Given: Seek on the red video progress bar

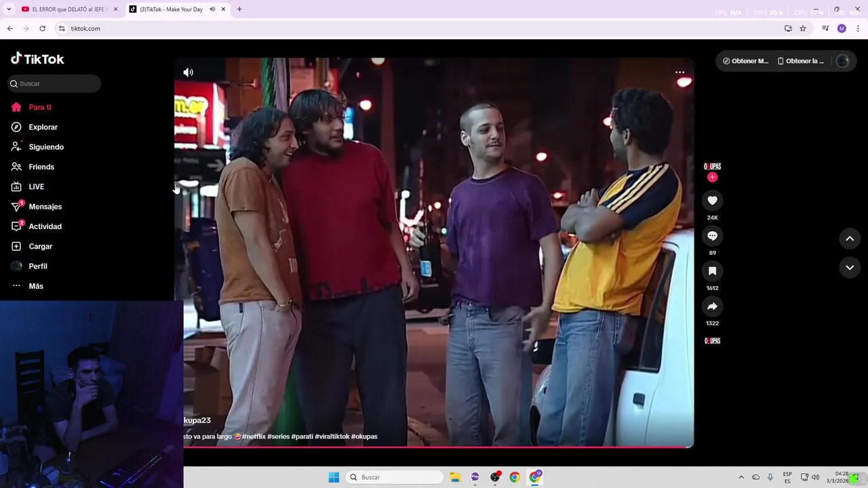Looking at the screenshot, I should click(434, 447).
